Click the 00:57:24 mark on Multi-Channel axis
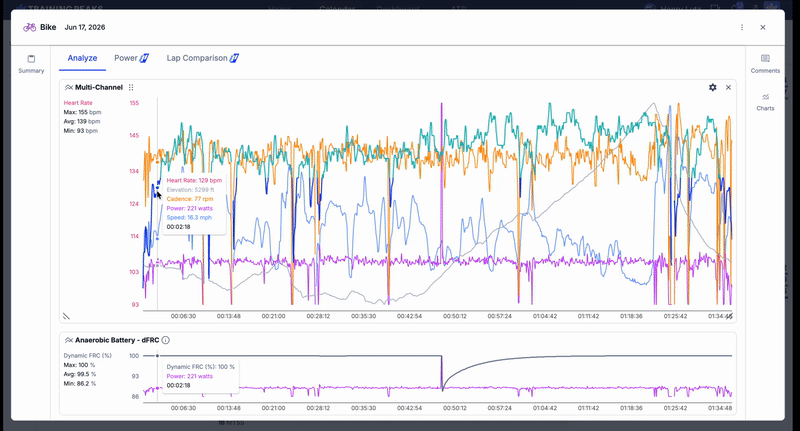The width and height of the screenshot is (800, 431). (x=499, y=316)
